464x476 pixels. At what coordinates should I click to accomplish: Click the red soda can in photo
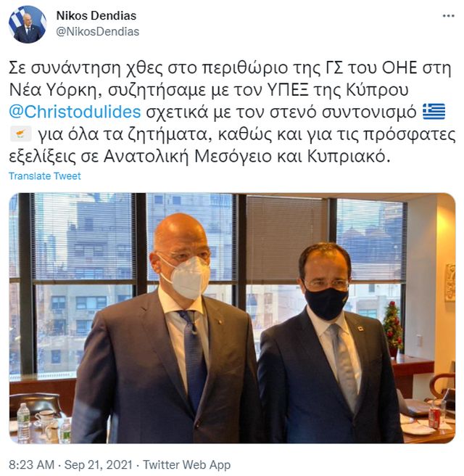[x=434, y=417]
